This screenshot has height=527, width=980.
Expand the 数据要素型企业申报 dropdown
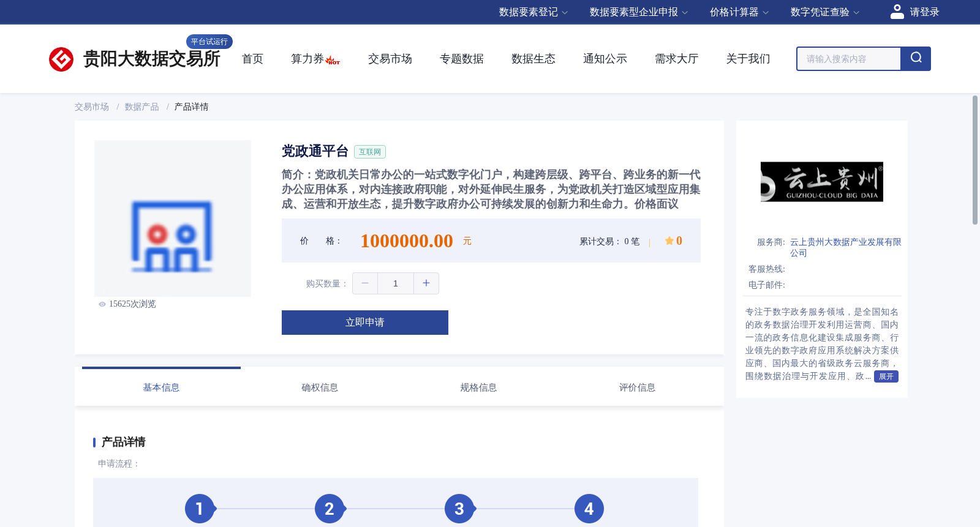click(x=639, y=12)
